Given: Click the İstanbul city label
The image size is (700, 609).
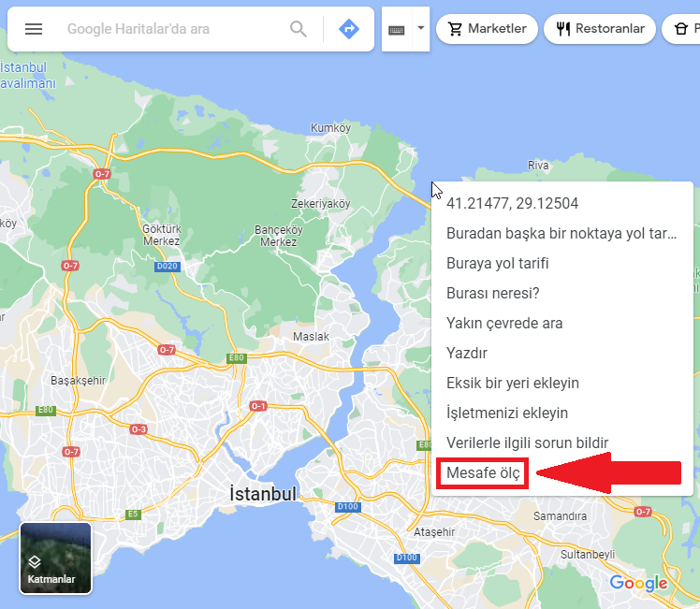Looking at the screenshot, I should (263, 494).
